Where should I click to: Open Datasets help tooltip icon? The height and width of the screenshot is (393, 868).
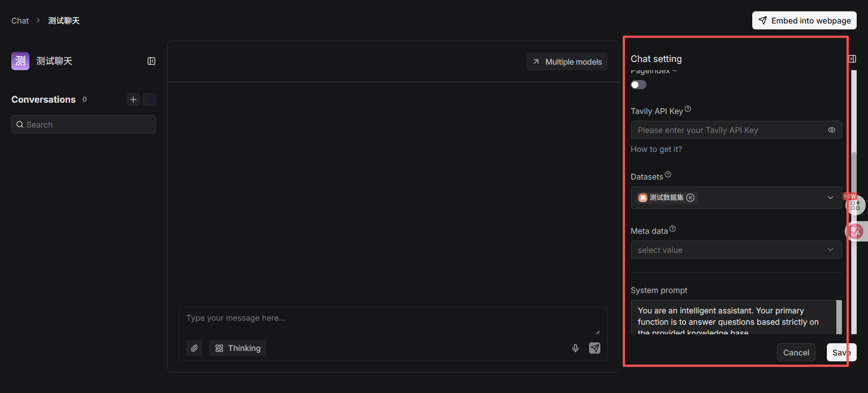[668, 175]
